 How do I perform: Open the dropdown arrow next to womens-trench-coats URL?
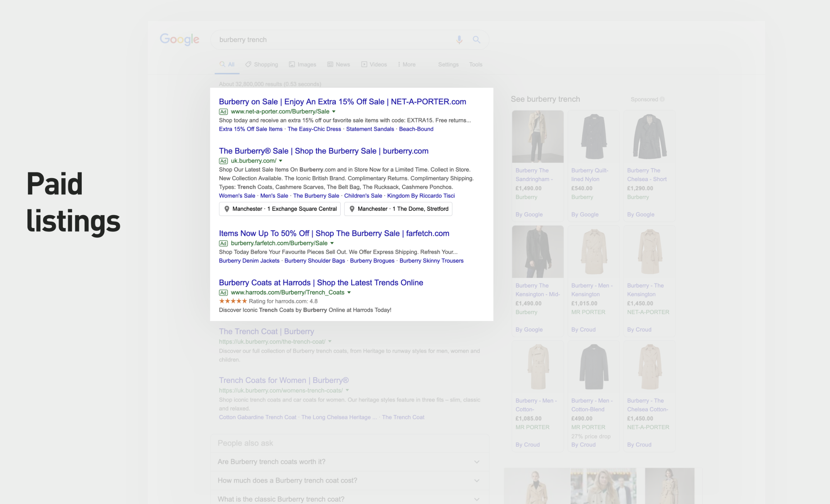pos(347,390)
